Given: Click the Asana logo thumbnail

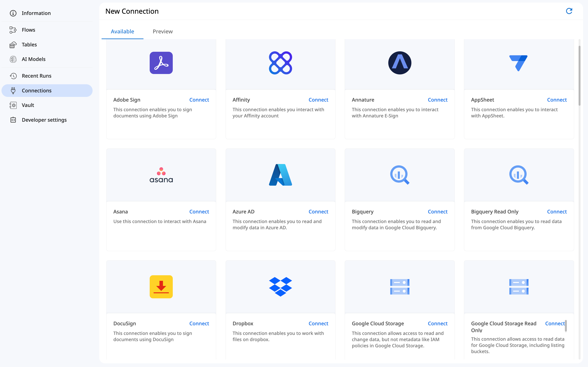Looking at the screenshot, I should [161, 175].
